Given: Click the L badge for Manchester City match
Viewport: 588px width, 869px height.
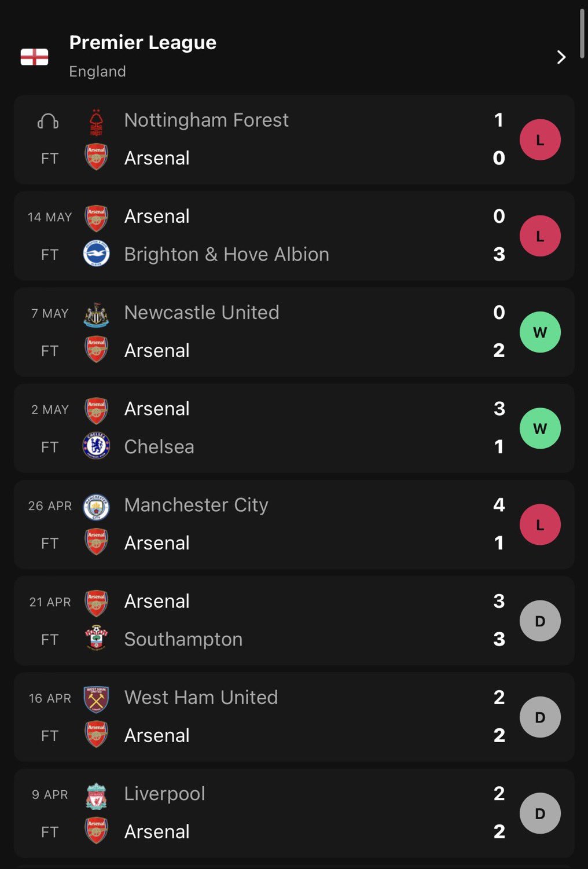Looking at the screenshot, I should [540, 525].
